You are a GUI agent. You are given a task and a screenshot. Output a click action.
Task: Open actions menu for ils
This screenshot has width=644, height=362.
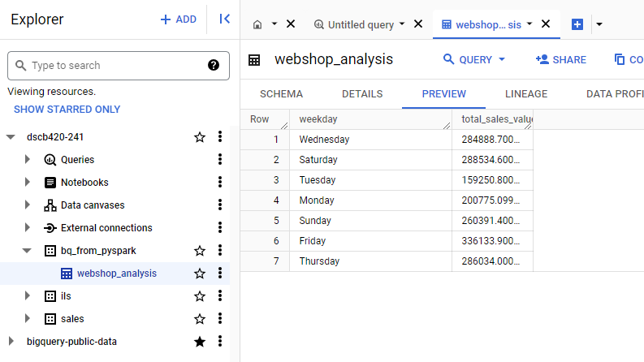coord(220,295)
